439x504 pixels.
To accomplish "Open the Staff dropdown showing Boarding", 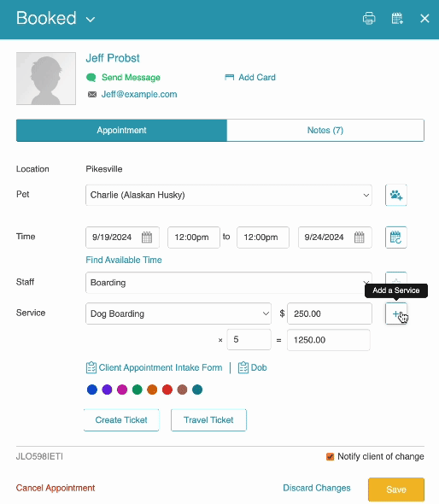I will [x=229, y=283].
